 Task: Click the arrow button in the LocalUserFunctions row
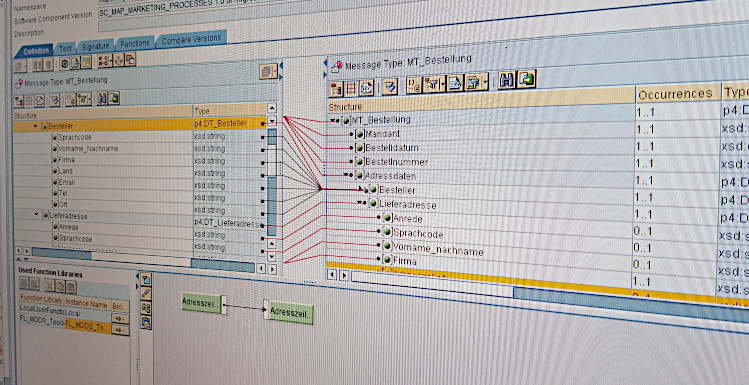coord(120,319)
